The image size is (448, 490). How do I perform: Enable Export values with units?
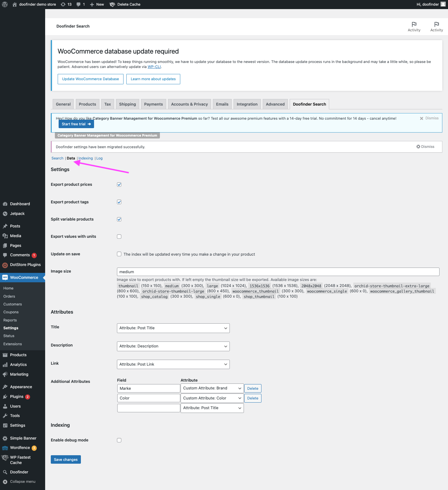[x=119, y=237]
